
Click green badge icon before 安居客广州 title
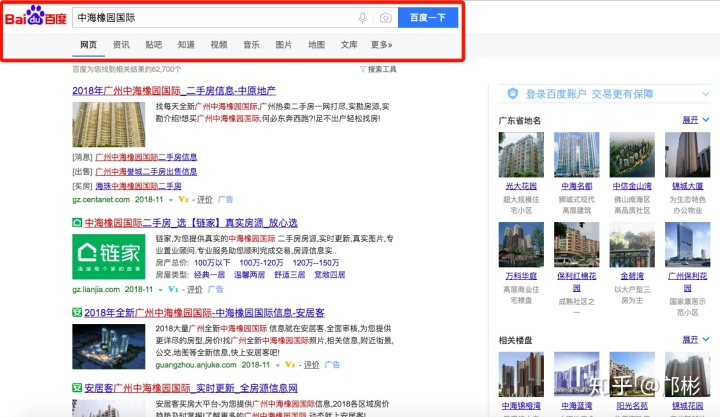(77, 388)
